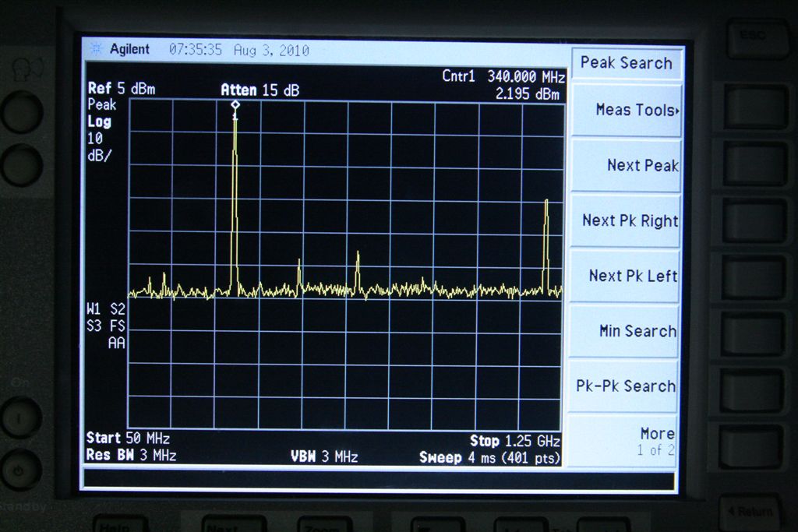The height and width of the screenshot is (532, 798).
Task: Click the Sweep 4 ms readout
Action: coord(489,457)
